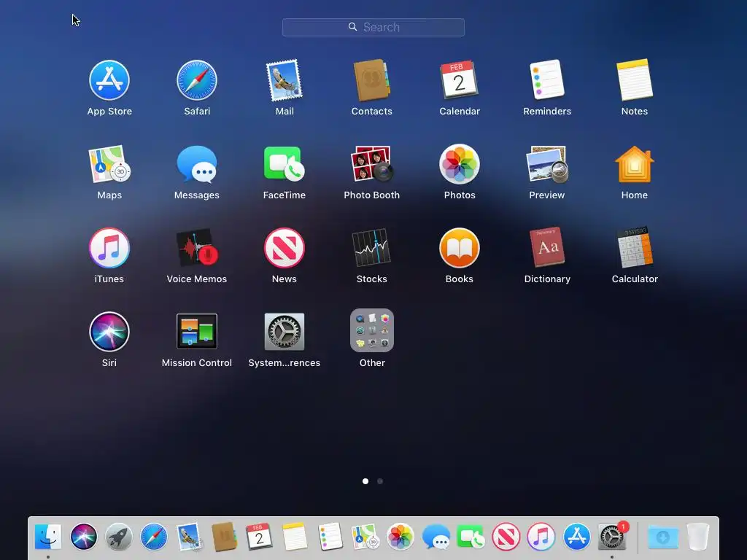747x560 pixels.
Task: Open System Preferences in Launchpad grid
Action: coord(285,332)
